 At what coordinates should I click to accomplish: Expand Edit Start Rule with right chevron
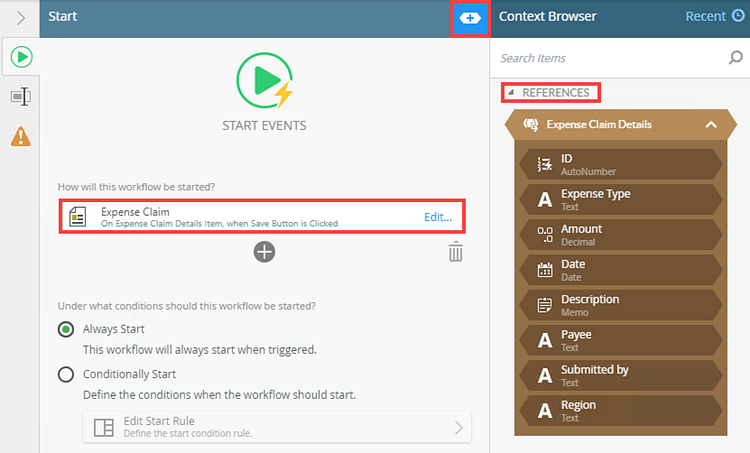point(459,427)
